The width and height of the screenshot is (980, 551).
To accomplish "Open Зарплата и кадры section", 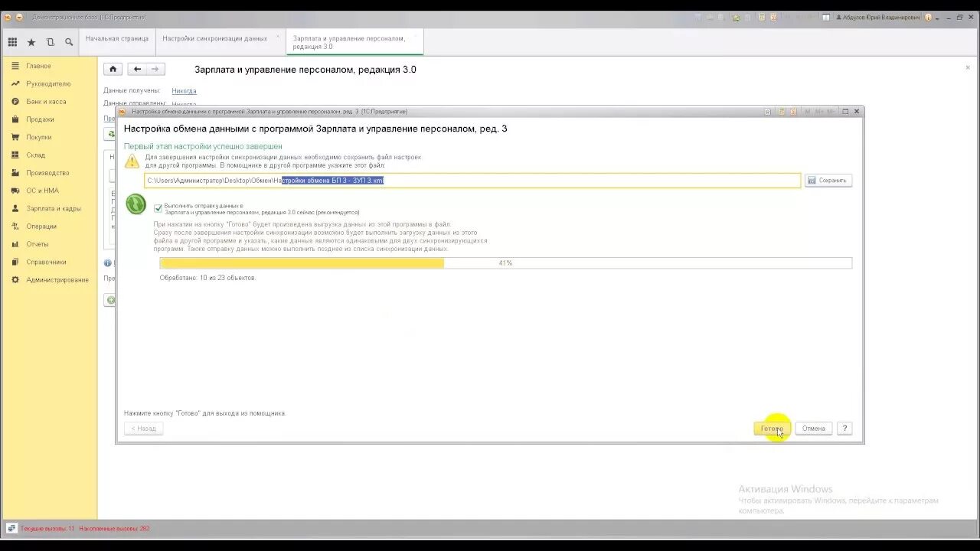I will tap(54, 208).
